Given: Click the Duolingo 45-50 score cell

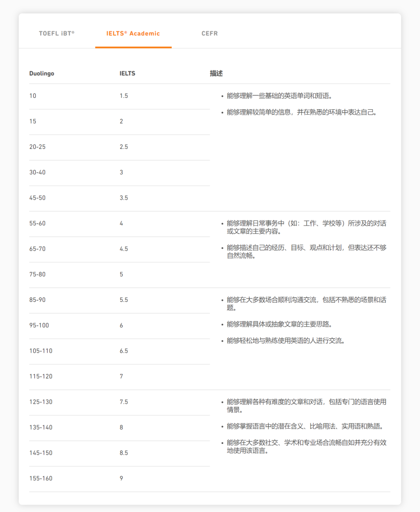Looking at the screenshot, I should pyautogui.click(x=37, y=198).
